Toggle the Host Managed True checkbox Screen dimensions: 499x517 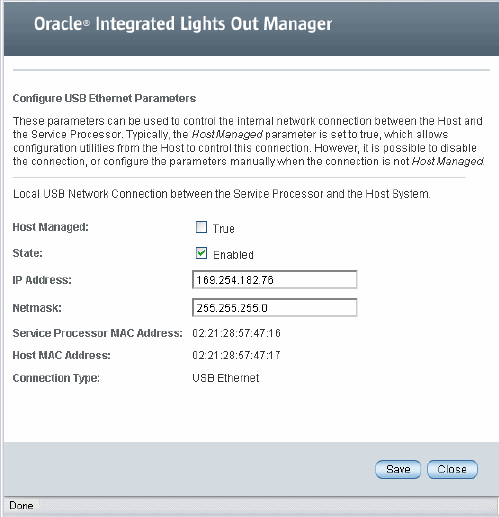coord(201,227)
